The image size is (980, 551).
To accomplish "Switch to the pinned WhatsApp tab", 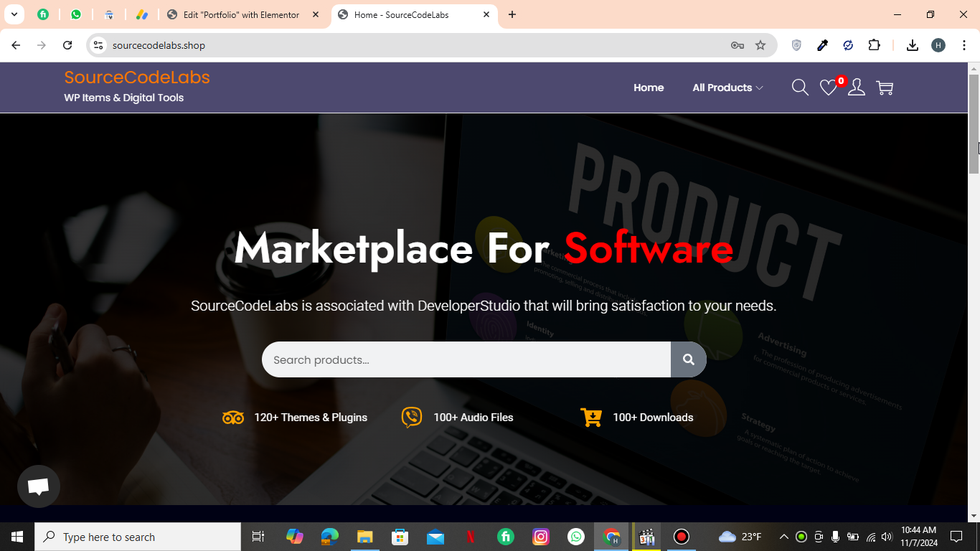I will (x=76, y=14).
